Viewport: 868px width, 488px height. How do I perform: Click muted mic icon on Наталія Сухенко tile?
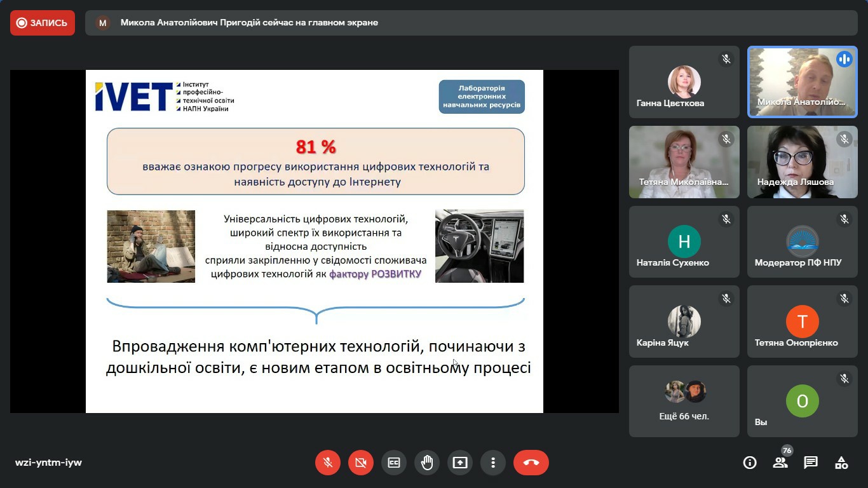click(x=726, y=219)
